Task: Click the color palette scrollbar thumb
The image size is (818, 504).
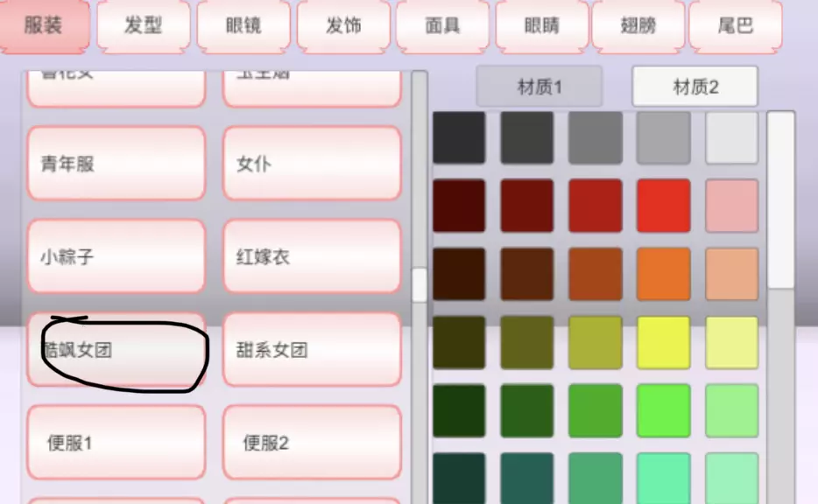Action: click(x=781, y=199)
